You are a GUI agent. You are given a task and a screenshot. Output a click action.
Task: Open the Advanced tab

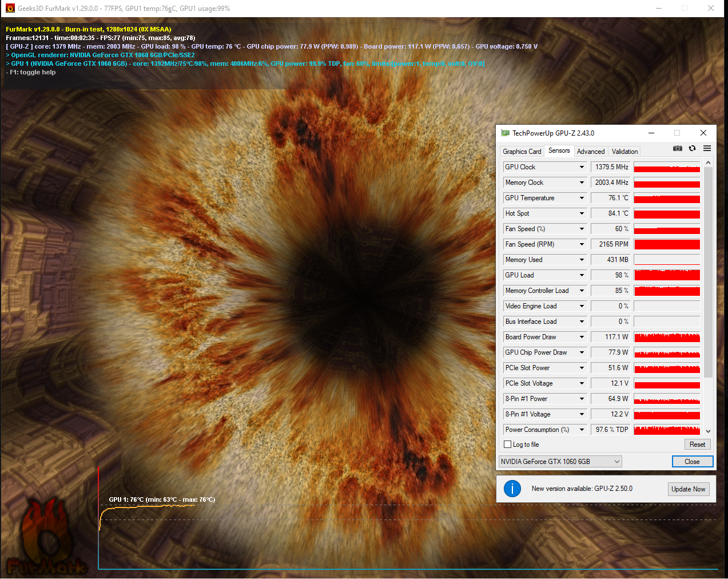[591, 152]
